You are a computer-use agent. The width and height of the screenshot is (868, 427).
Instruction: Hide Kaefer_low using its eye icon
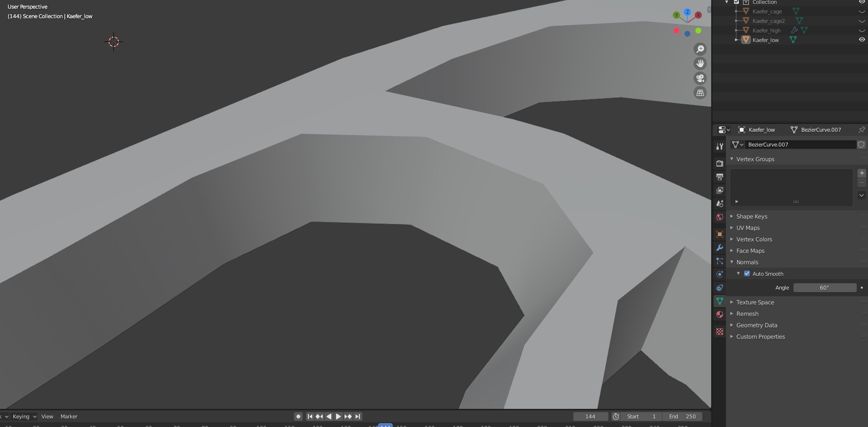pos(862,40)
